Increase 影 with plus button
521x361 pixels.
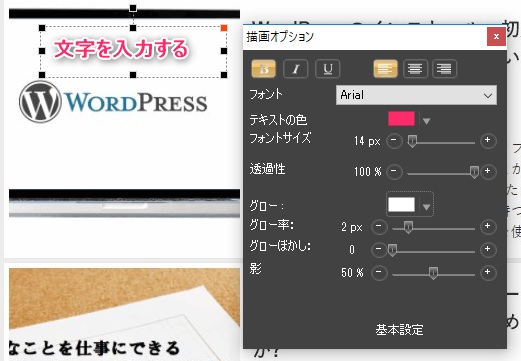coord(488,272)
